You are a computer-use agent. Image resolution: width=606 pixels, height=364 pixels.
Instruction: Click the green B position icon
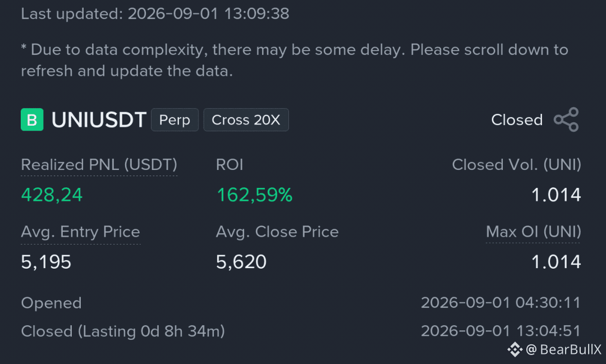[x=32, y=120]
